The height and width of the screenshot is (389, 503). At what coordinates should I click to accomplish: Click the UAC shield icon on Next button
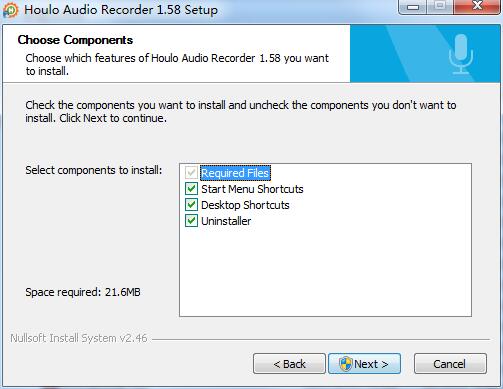(345, 364)
